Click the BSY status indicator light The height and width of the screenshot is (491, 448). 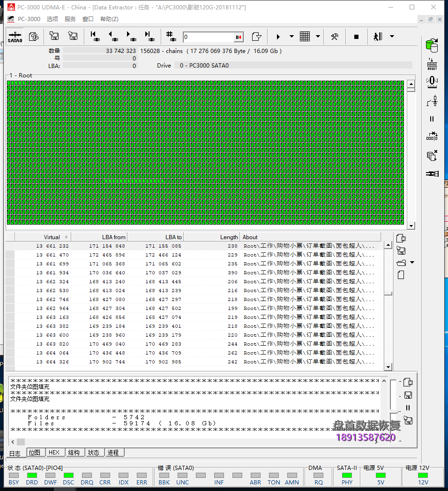tap(14, 476)
